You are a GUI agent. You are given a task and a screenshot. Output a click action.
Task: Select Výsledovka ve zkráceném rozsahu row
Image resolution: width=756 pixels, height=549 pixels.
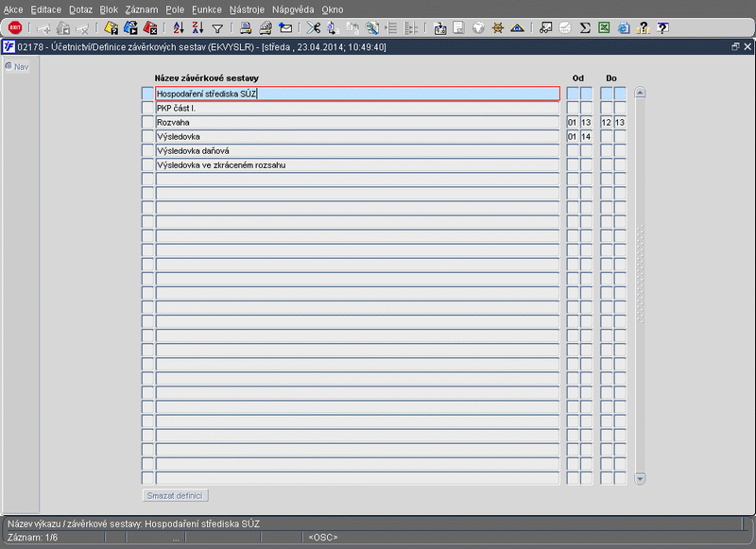357,164
